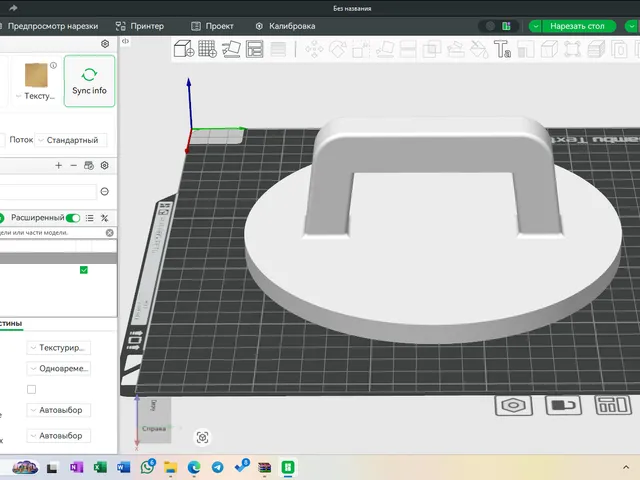The width and height of the screenshot is (640, 480).
Task: Open the upper Автовыбор dropdown
Action: pos(59,410)
